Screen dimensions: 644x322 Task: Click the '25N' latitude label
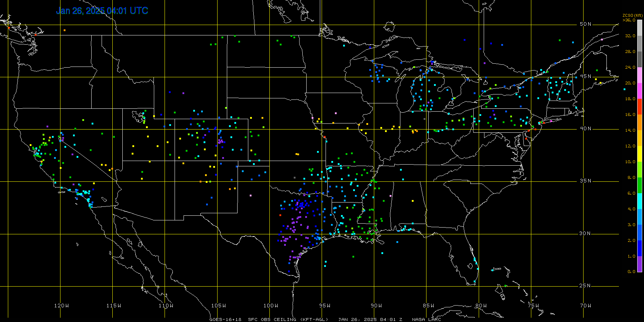pos(586,286)
